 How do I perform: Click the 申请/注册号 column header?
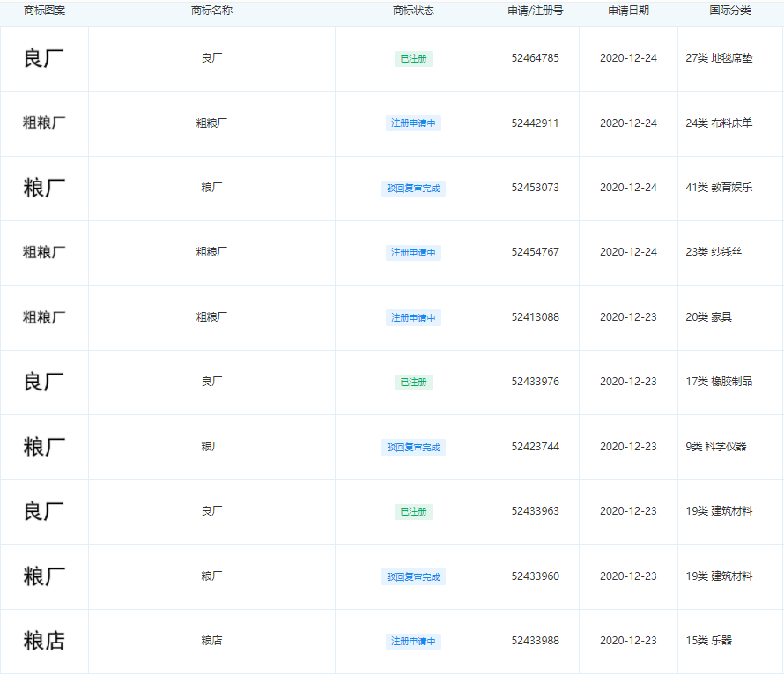point(535,11)
